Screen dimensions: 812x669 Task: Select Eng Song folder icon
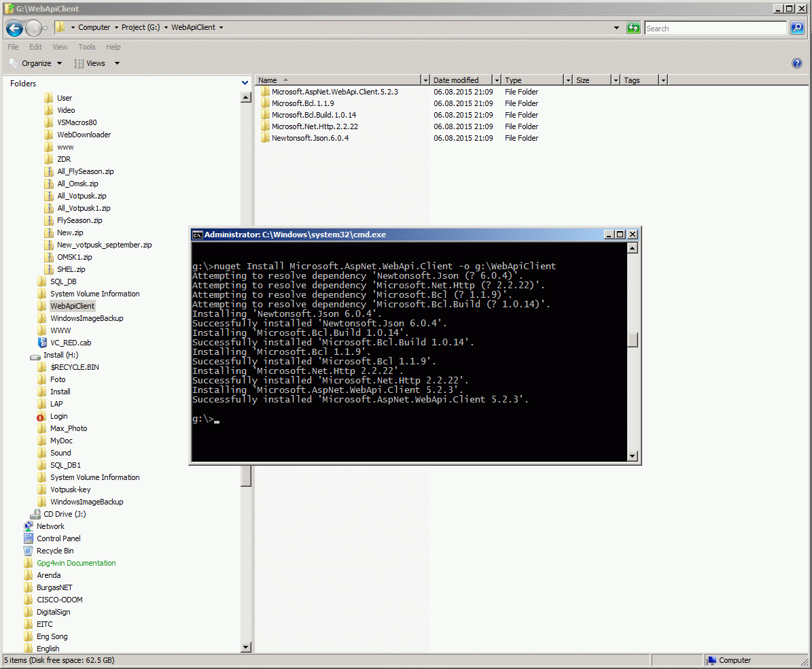(x=29, y=636)
